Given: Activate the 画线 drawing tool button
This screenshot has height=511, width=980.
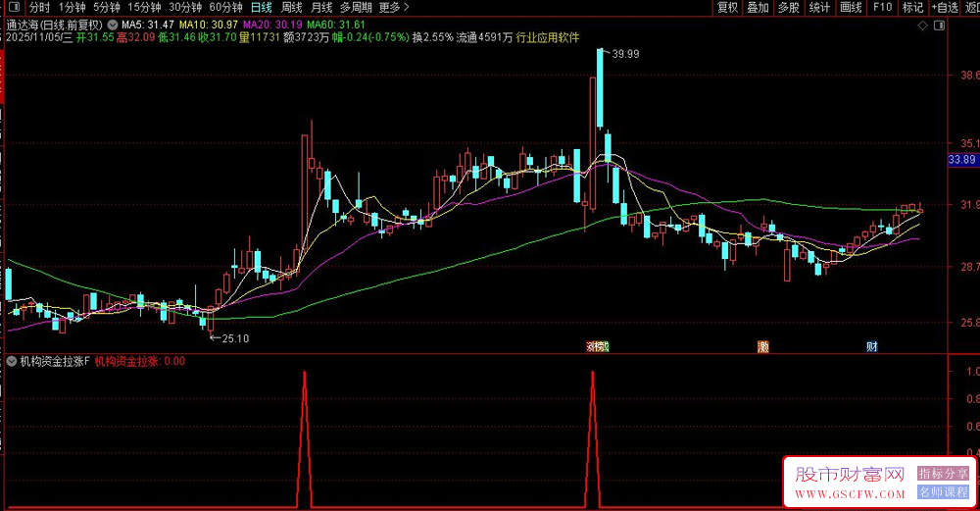Looking at the screenshot, I should 851,8.
